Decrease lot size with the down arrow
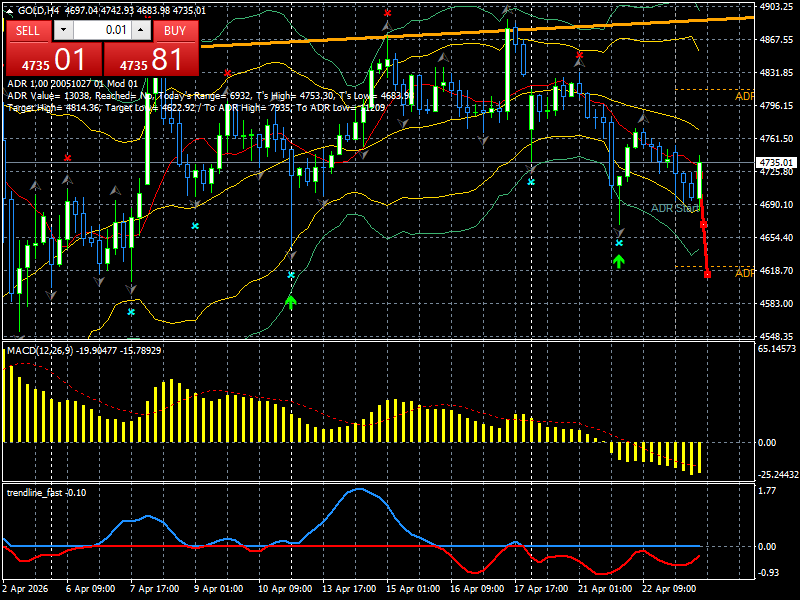This screenshot has height=600, width=800. tap(63, 30)
